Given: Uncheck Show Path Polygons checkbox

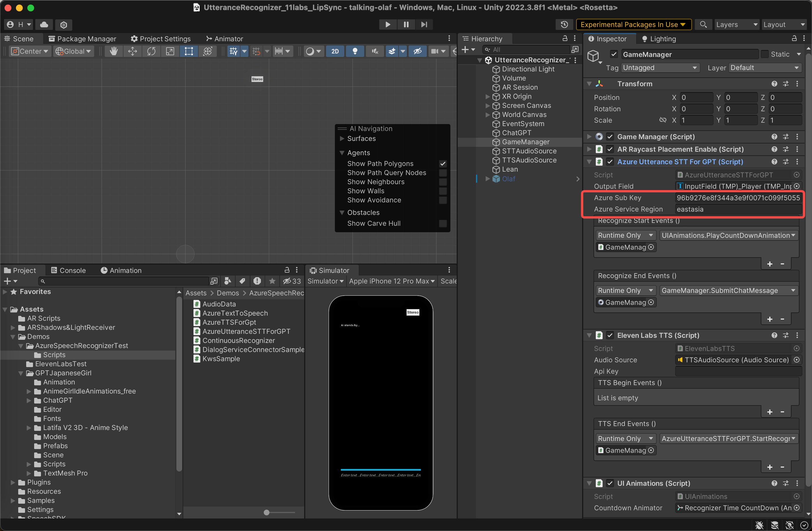Looking at the screenshot, I should 442,164.
